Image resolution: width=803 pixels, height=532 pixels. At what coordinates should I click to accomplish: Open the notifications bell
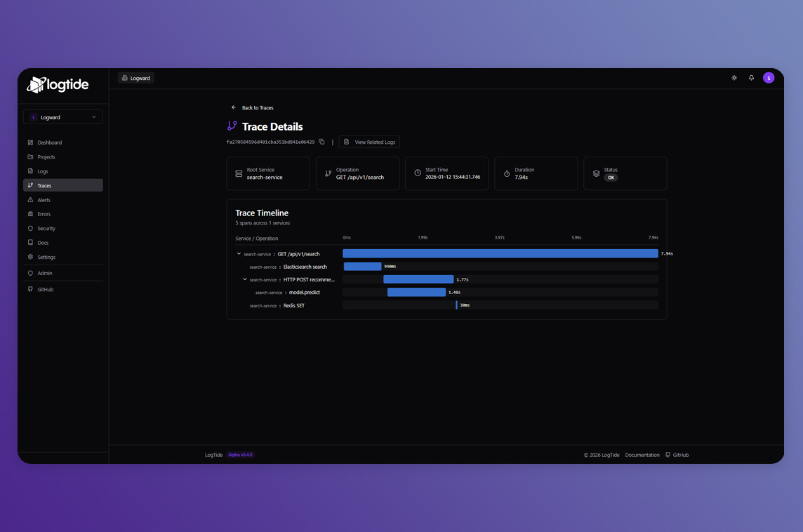[751, 78]
